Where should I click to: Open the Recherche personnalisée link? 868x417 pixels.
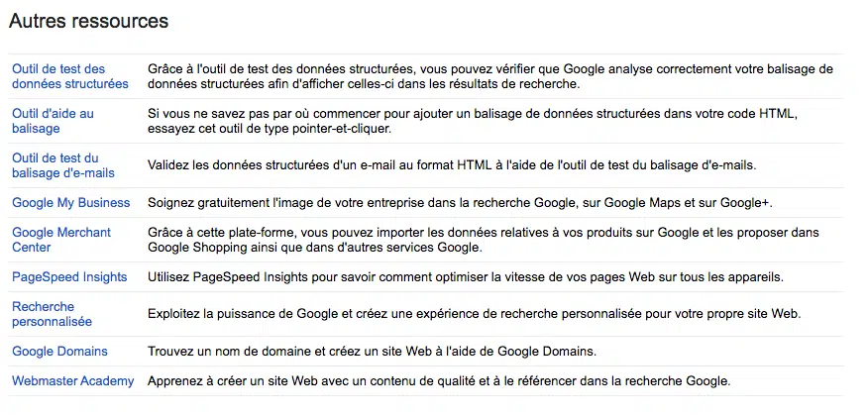tap(52, 314)
